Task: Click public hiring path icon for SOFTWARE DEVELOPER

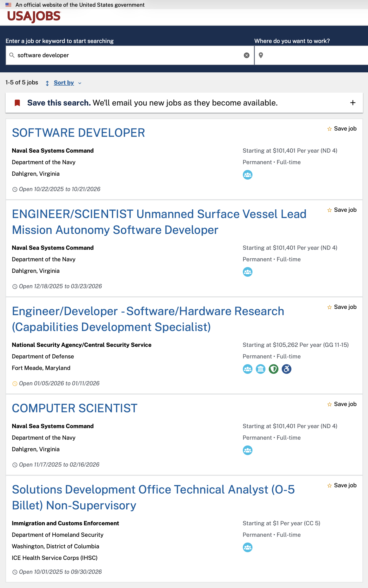Action: point(247,175)
